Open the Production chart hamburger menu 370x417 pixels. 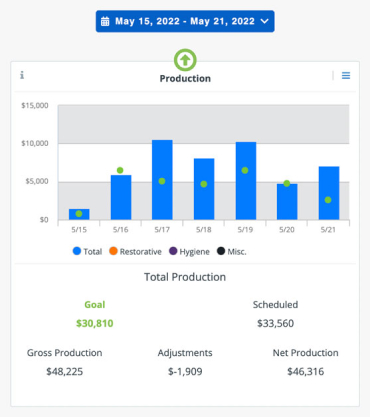coord(346,76)
